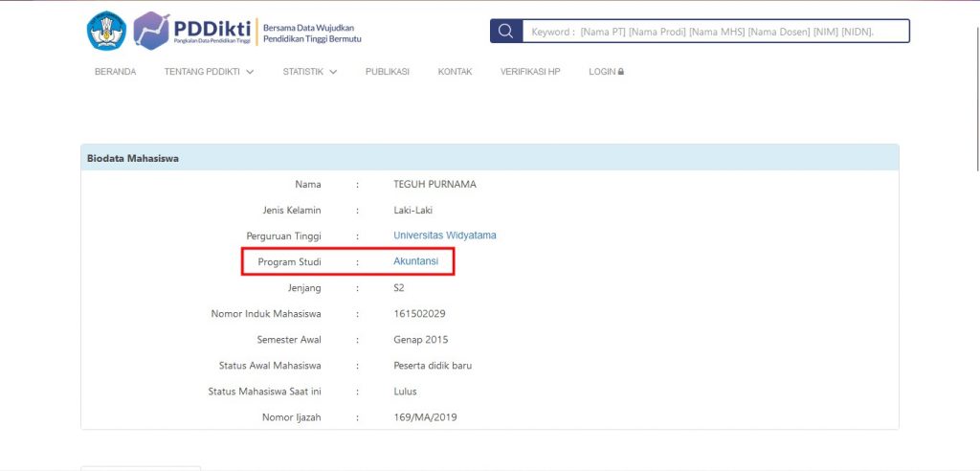This screenshot has width=980, height=471.
Task: Open the BERANDA menu item
Action: pos(115,72)
